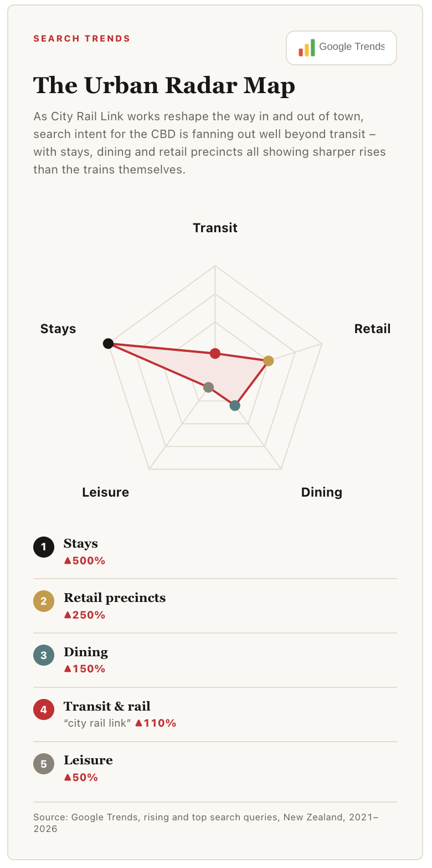The height and width of the screenshot is (868, 432).
Task: Click the number 1 black rank circle
Action: coord(44,547)
